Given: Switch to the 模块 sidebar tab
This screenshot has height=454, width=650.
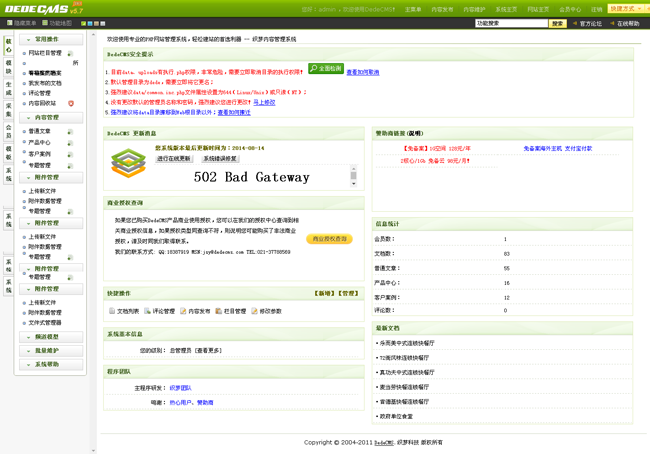Looking at the screenshot, I should click(x=9, y=67).
